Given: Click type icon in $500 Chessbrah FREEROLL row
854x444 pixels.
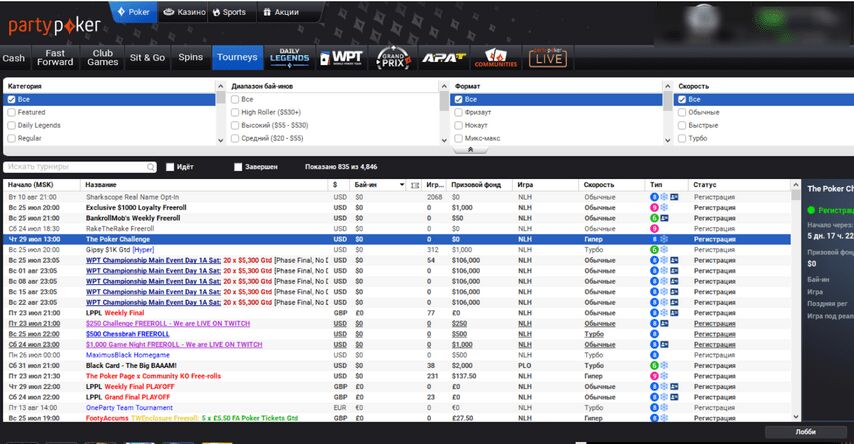Looking at the screenshot, I should coord(654,334).
